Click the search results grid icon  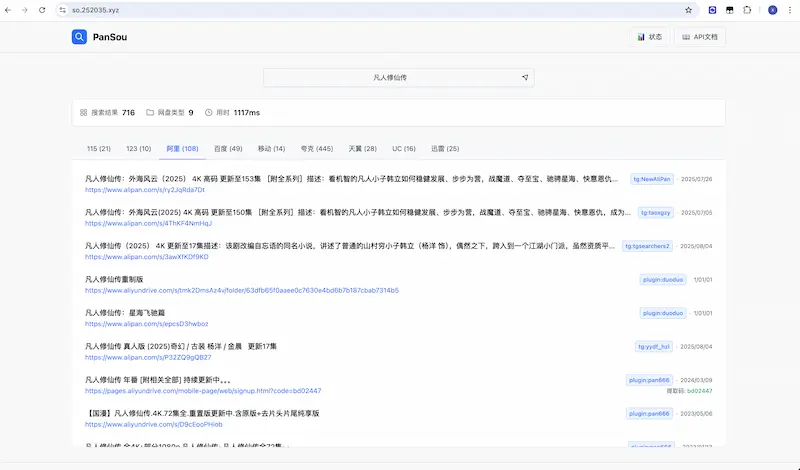click(84, 112)
